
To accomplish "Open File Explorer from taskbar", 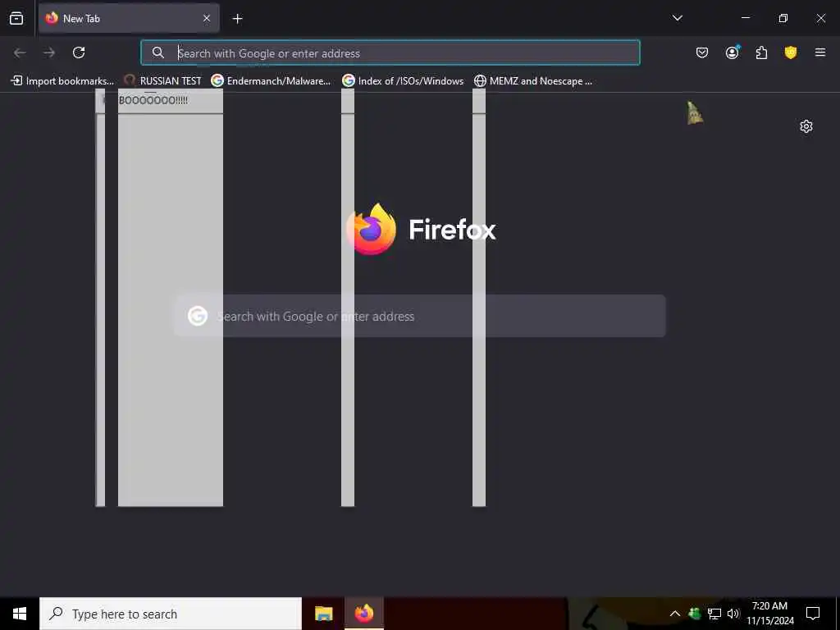I will 323,614.
